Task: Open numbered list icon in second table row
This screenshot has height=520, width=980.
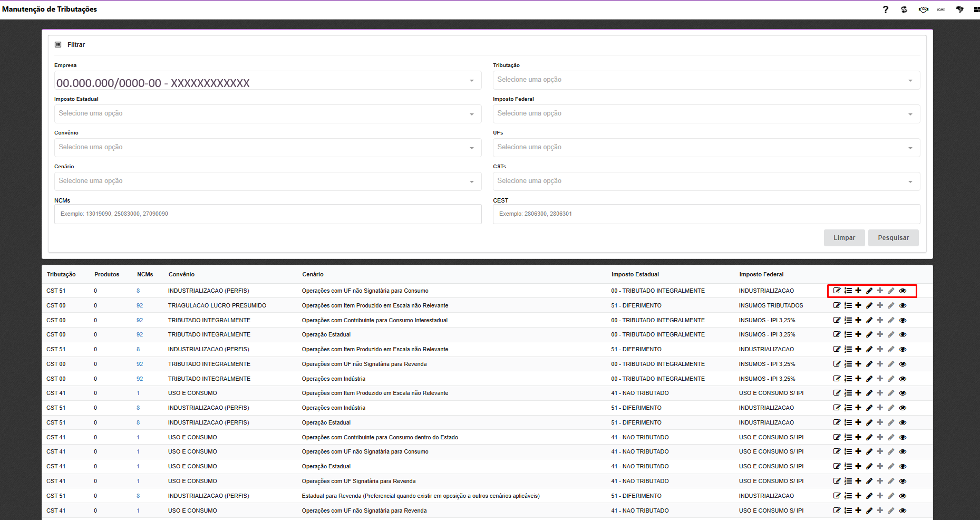Action: [848, 305]
